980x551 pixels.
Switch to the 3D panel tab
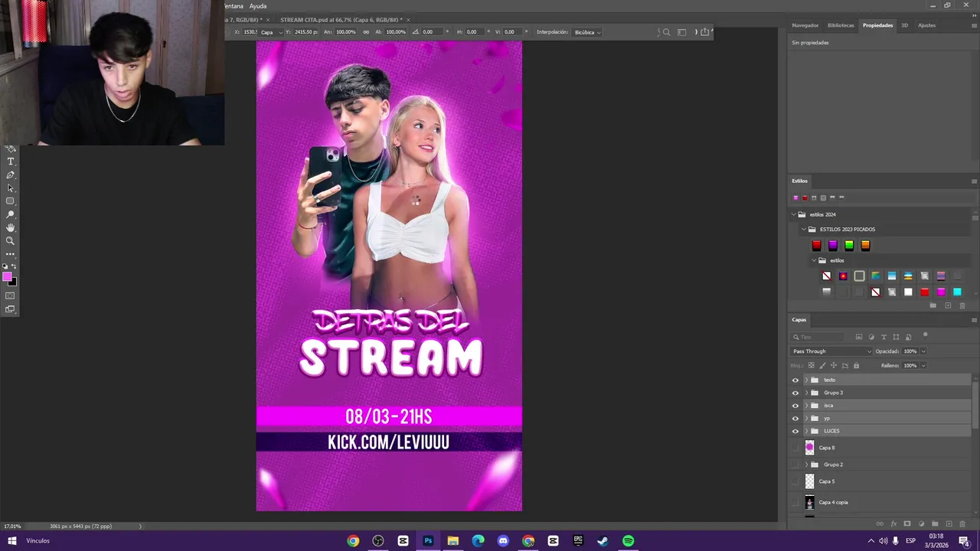tap(904, 25)
